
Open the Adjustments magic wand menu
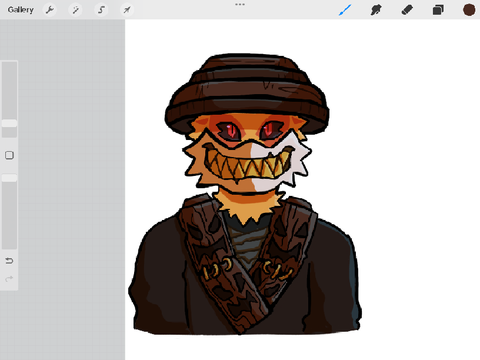tap(76, 10)
